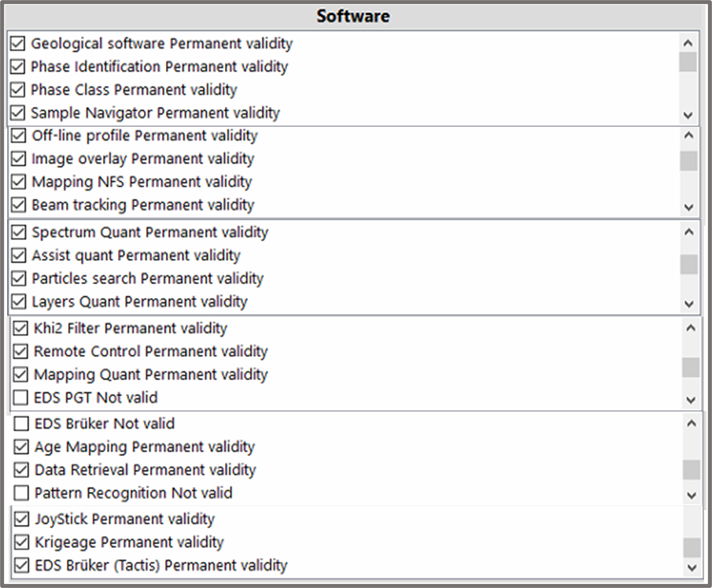Toggle the Khi2 Filter checkbox
Screen dimensions: 712x588
[x=21, y=328]
